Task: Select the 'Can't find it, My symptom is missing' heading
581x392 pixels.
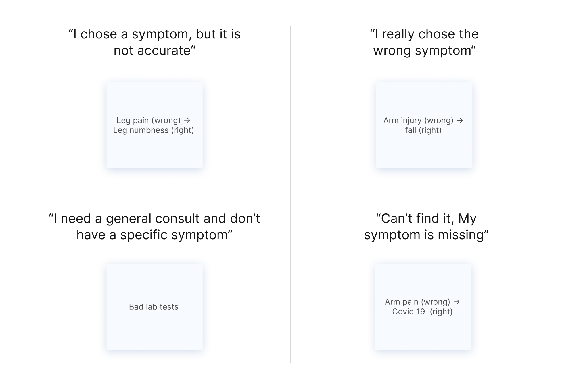Action: coord(426,227)
